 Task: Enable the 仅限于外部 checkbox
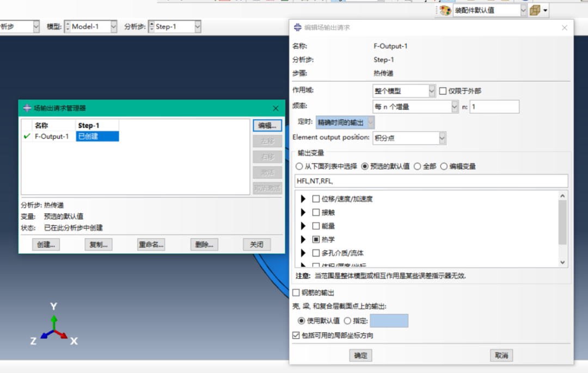tap(443, 91)
